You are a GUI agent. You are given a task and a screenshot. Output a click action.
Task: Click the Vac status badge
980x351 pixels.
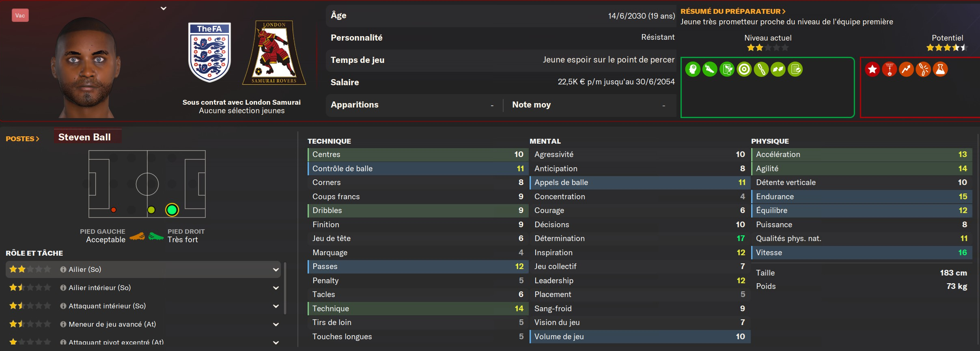[20, 15]
